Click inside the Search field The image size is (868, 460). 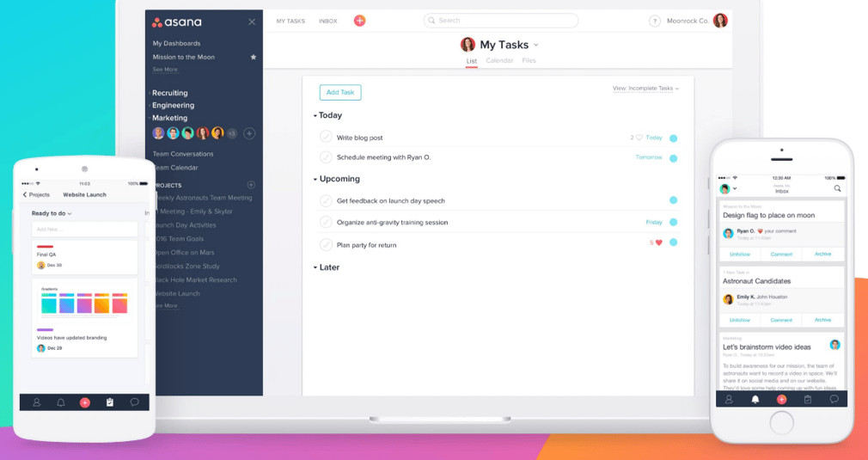pos(501,21)
